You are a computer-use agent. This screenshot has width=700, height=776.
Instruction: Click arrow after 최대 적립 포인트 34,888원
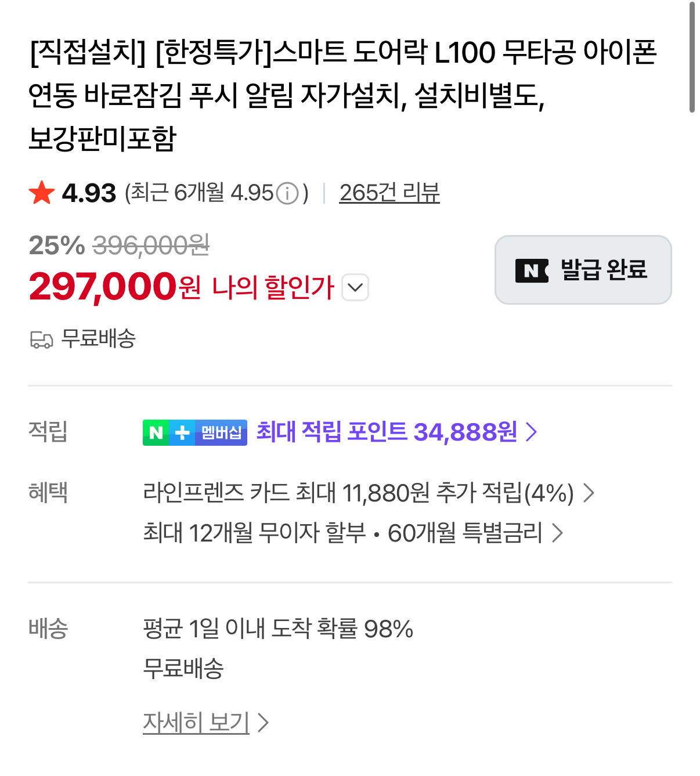(x=531, y=432)
